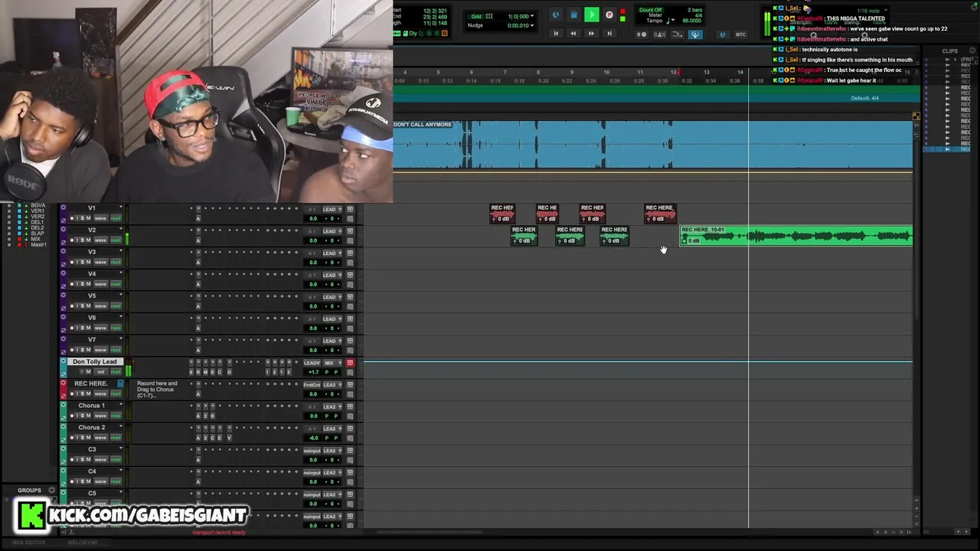Select the Don Tolly Lead track name
This screenshot has height=551, width=980.
click(95, 362)
